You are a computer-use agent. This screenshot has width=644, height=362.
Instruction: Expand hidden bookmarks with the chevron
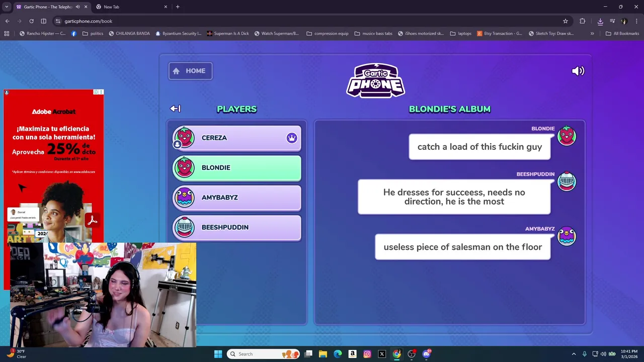tap(592, 34)
